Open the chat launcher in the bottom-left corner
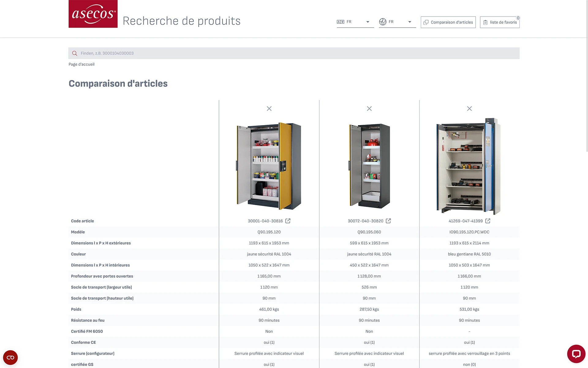588x368 pixels. [x=10, y=357]
